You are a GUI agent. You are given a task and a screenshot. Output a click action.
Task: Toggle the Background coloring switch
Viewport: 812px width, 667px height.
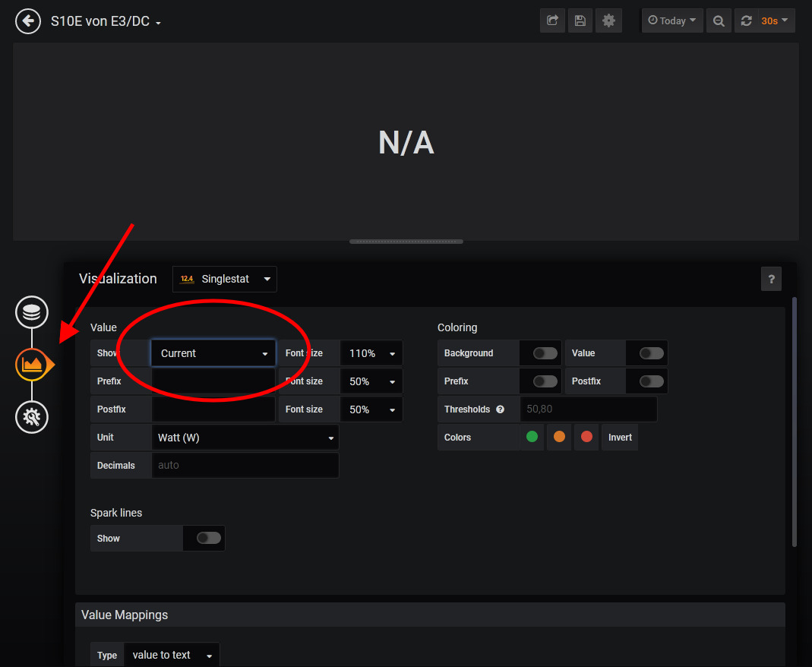pyautogui.click(x=545, y=353)
